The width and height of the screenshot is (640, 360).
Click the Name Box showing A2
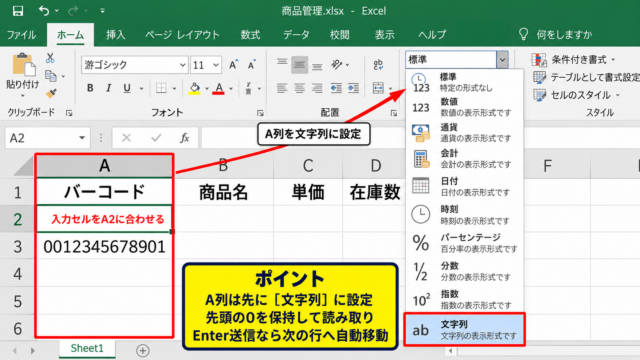[x=47, y=138]
